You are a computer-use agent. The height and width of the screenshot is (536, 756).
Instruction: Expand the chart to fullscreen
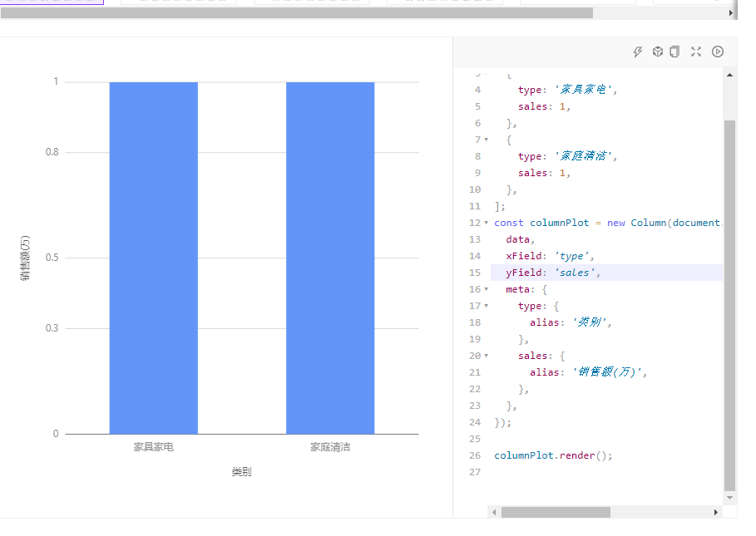[696, 51]
